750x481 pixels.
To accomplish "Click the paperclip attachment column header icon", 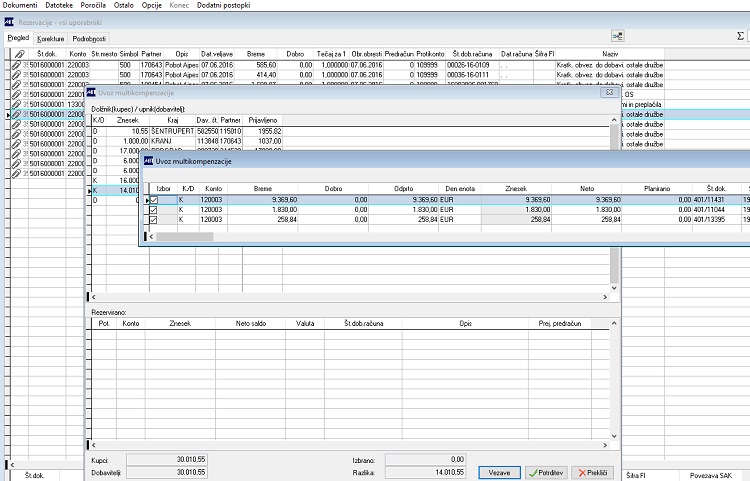I will click(19, 54).
